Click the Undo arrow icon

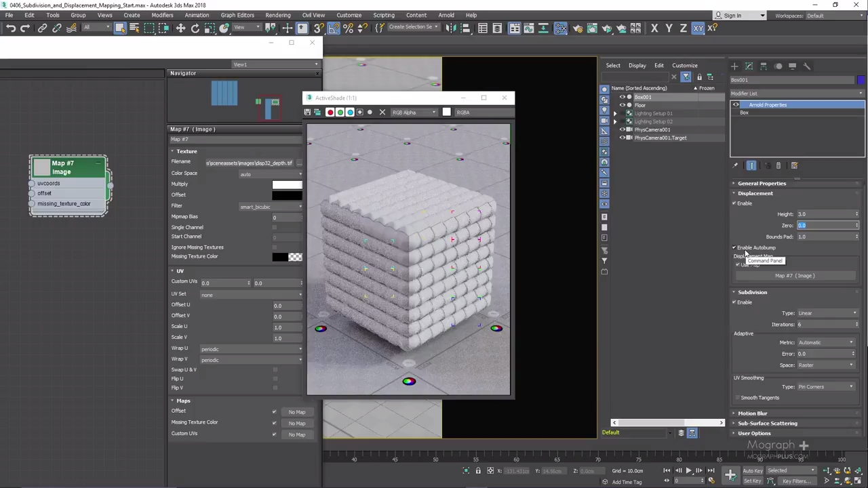pyautogui.click(x=11, y=28)
